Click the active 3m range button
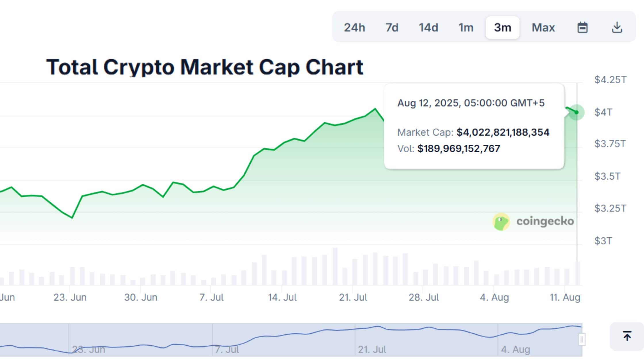Viewport: 644px width, 362px height. (502, 28)
